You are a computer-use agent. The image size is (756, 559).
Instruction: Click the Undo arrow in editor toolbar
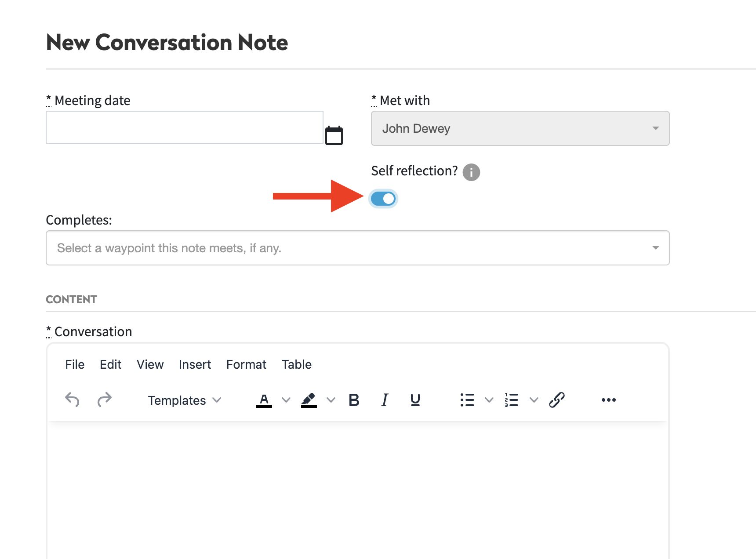[72, 400]
